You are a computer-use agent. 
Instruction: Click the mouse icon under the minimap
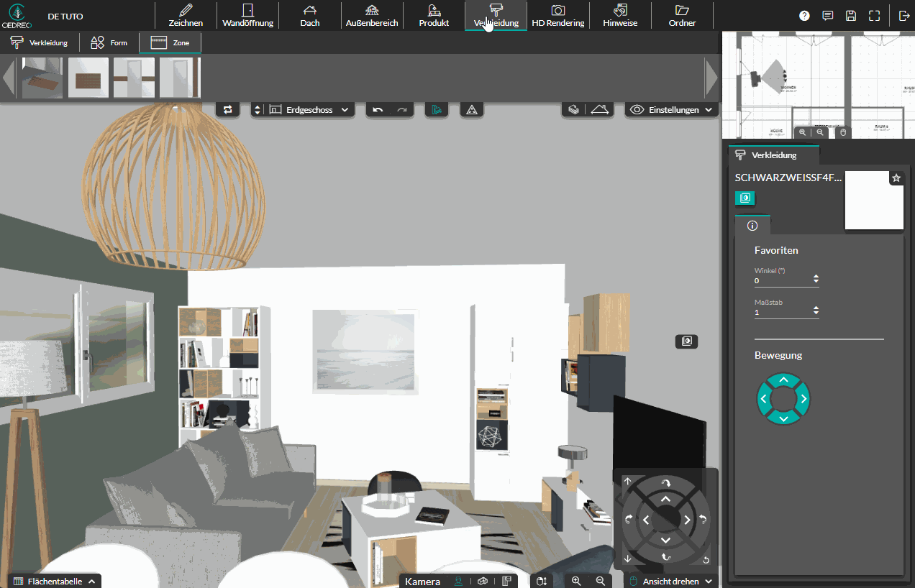tap(844, 133)
